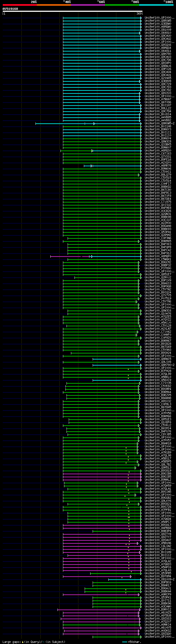The image size is (176, 644).
Task: Open hit UniRef100_O64810
Action: coord(158,33)
